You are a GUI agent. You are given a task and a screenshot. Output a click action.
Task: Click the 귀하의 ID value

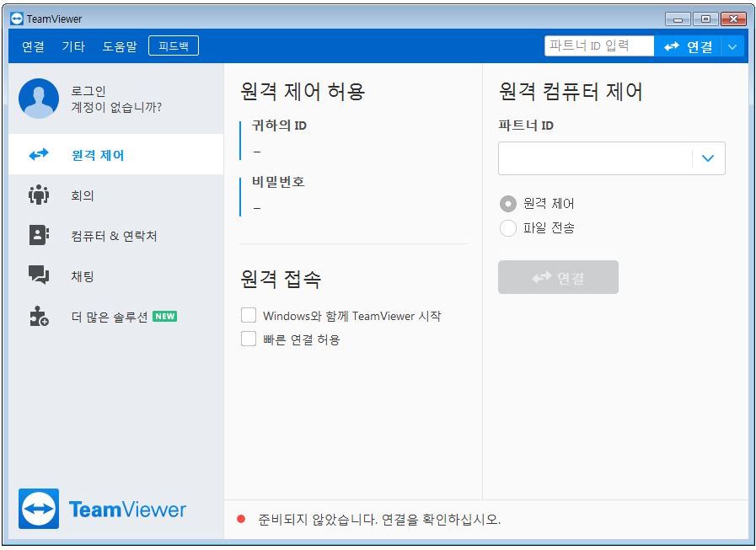click(x=257, y=152)
